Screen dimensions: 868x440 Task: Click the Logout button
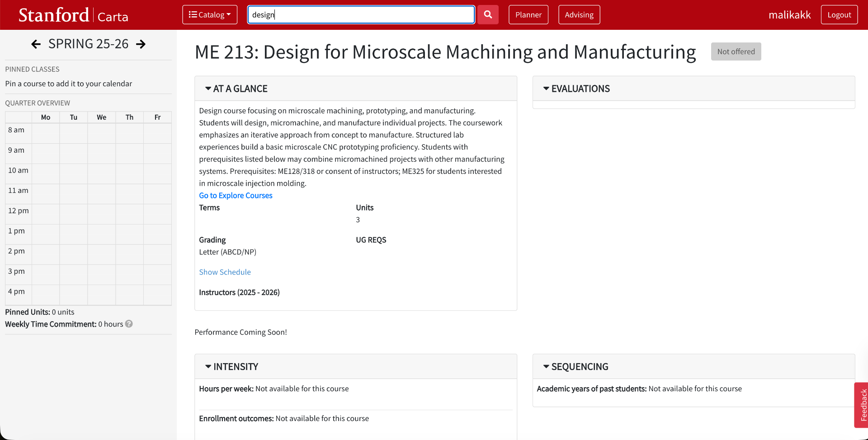tap(839, 14)
